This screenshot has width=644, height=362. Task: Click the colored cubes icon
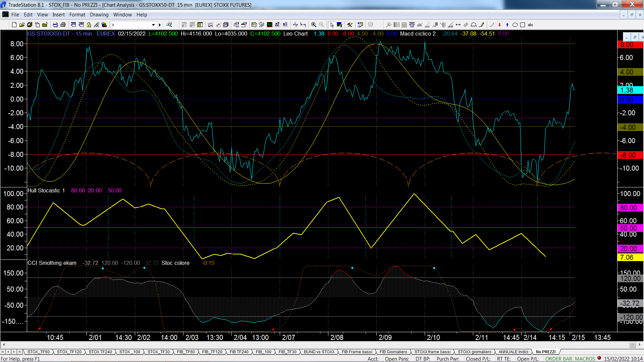click(104, 25)
